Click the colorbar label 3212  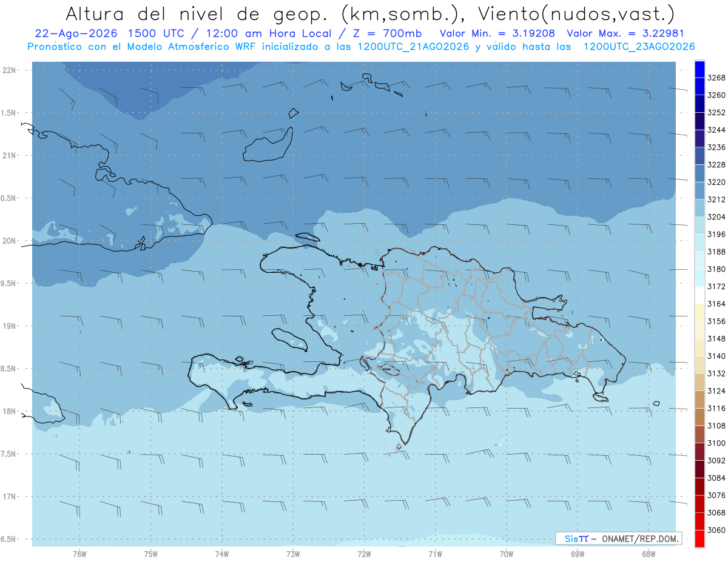[716, 199]
